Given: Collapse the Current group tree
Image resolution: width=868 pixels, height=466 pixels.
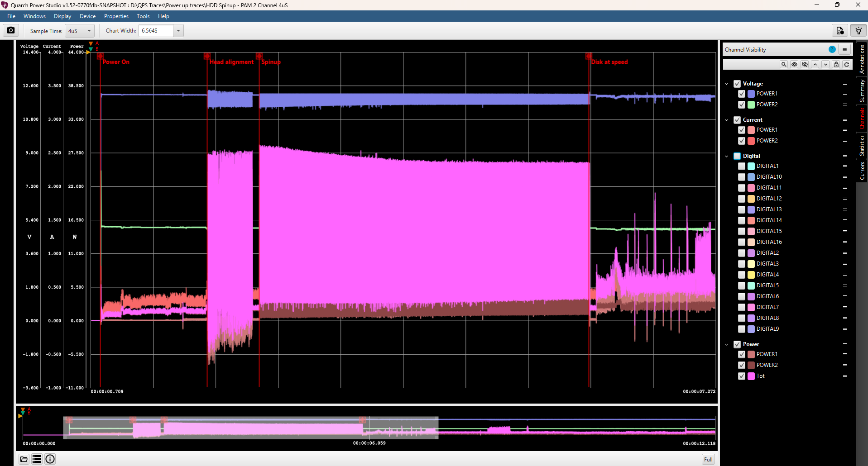Looking at the screenshot, I should (x=727, y=120).
